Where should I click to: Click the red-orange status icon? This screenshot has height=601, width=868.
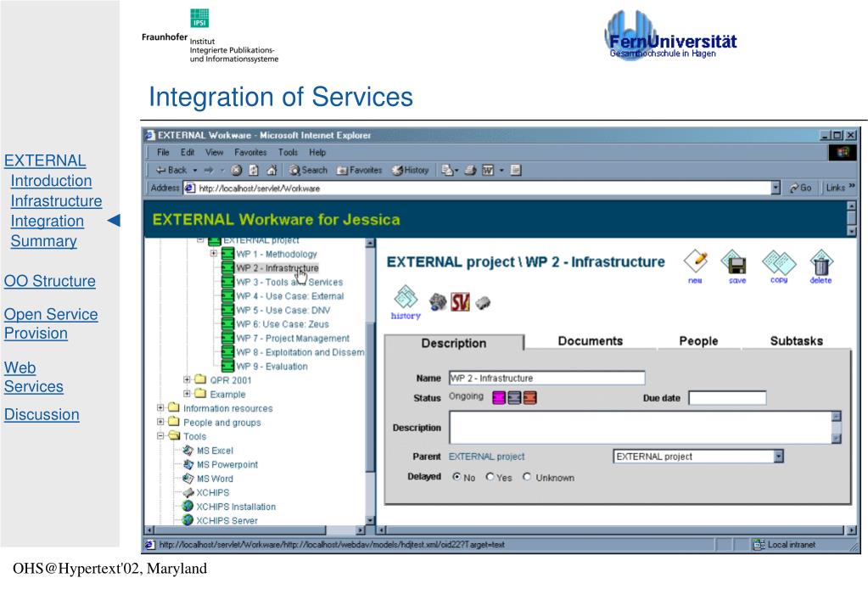(x=529, y=398)
